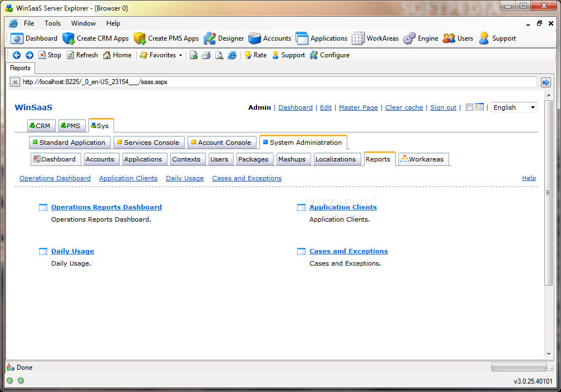The image size is (561, 392).
Task: Select the Reports browser tab
Action: pos(20,68)
